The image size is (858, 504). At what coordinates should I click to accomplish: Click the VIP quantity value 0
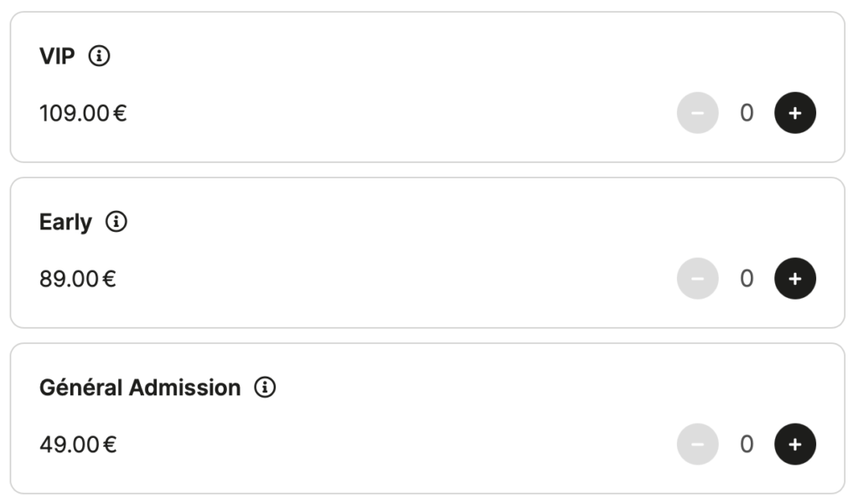tap(746, 113)
